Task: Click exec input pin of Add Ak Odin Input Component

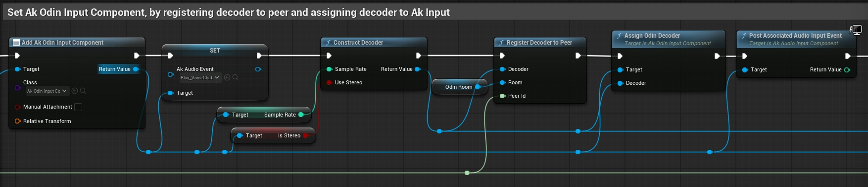Action: tap(17, 56)
